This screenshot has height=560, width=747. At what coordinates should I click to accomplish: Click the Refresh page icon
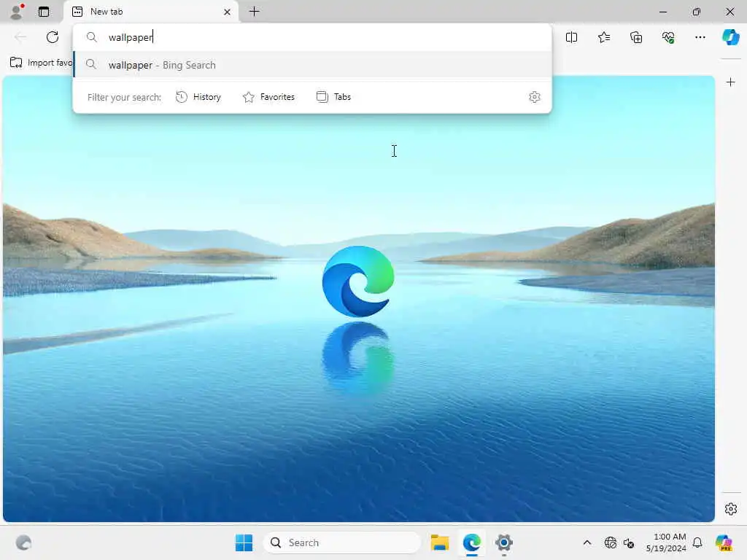click(x=53, y=37)
